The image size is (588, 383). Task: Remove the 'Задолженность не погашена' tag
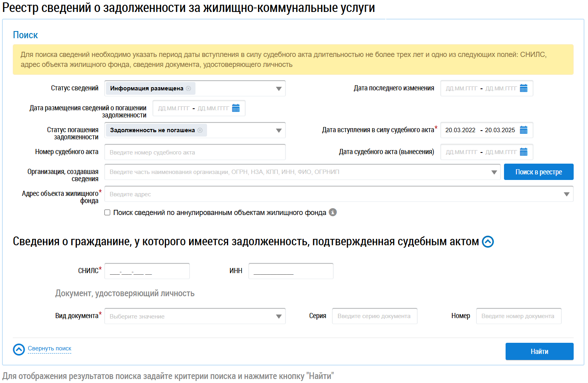click(x=200, y=130)
